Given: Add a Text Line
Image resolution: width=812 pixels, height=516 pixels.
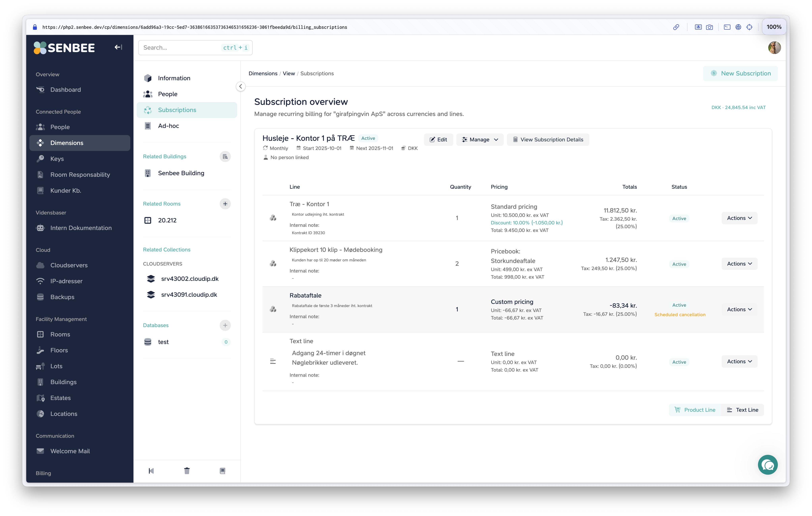Looking at the screenshot, I should [742, 410].
